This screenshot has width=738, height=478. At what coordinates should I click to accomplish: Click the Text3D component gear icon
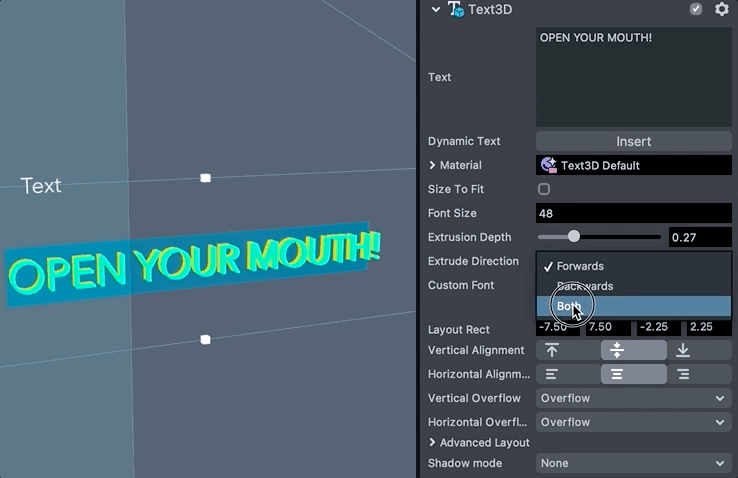click(x=722, y=9)
